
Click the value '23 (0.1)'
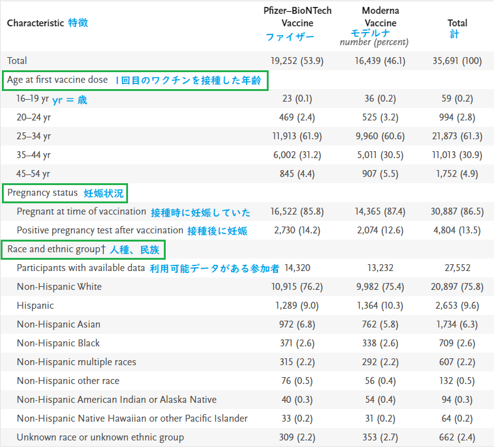click(297, 99)
